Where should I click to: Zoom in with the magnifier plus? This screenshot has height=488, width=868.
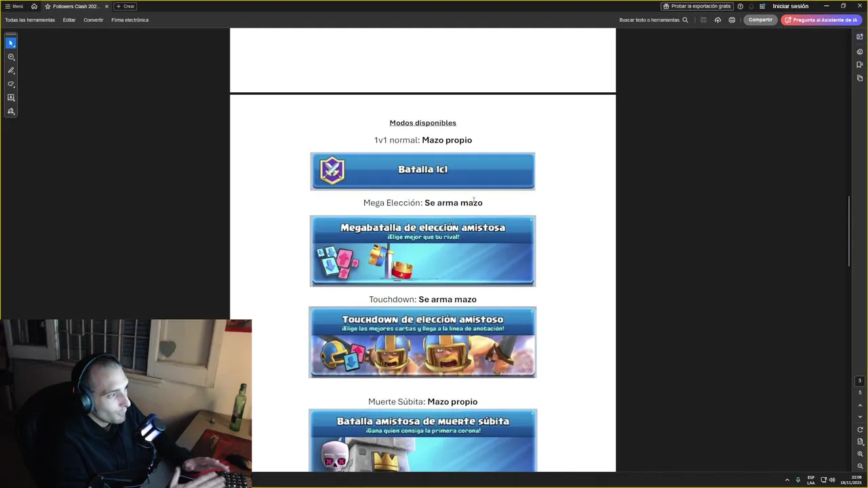pyautogui.click(x=860, y=454)
